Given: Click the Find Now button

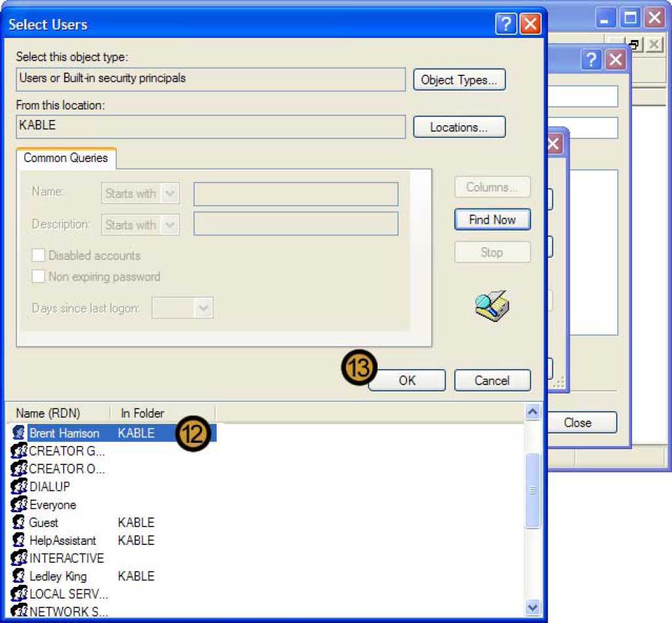Looking at the screenshot, I should 492,220.
